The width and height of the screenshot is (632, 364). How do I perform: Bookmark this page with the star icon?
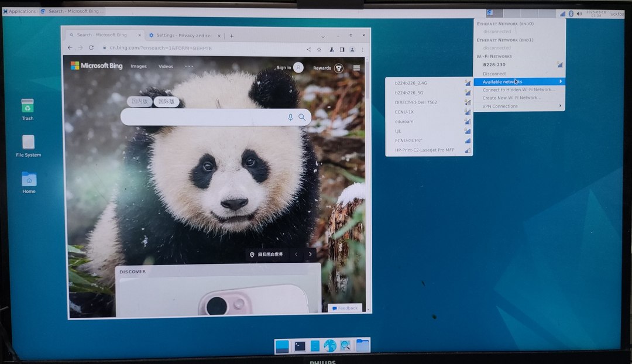pos(319,50)
